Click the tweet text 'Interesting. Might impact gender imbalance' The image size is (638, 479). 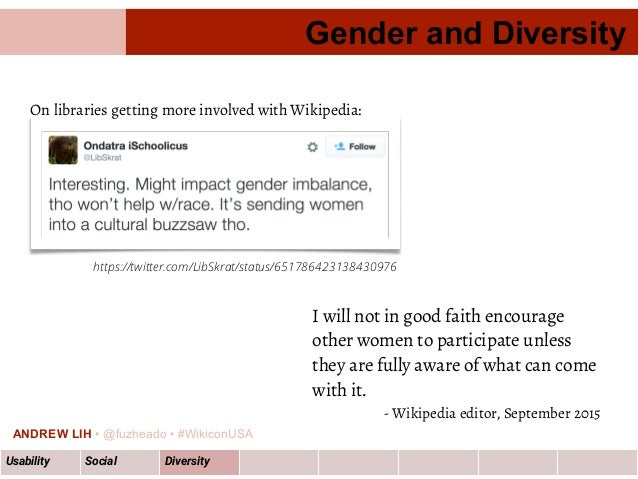pos(210,184)
